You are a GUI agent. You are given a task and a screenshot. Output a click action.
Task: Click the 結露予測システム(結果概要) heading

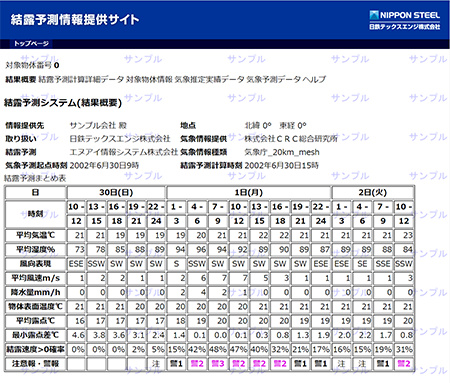[63, 103]
